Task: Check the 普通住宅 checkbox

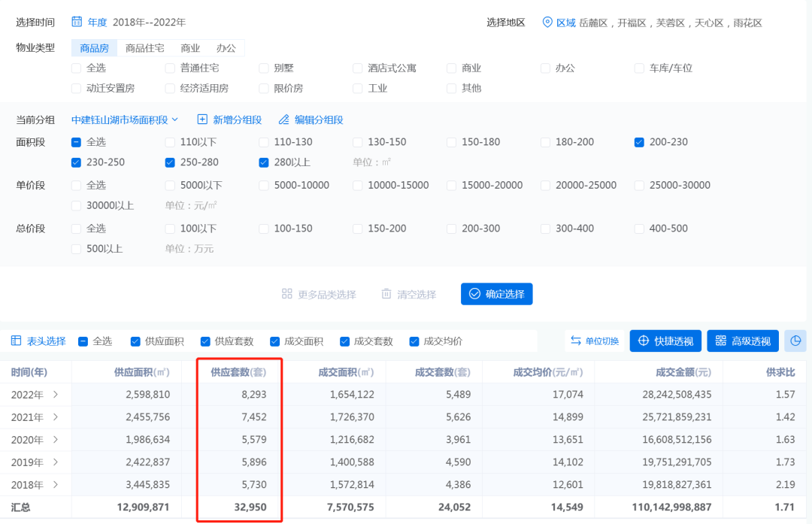Action: point(170,68)
